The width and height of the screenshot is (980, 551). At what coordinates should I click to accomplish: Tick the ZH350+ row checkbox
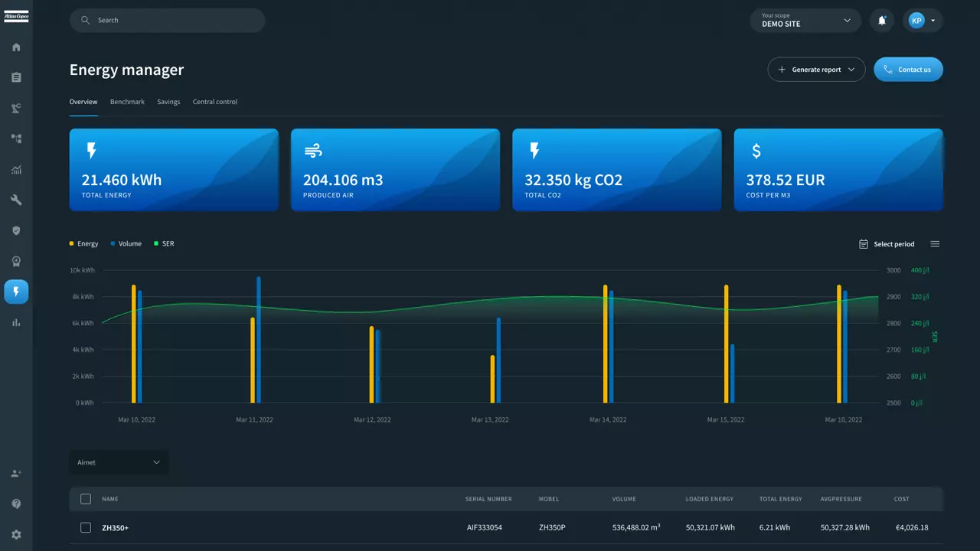[x=86, y=528]
